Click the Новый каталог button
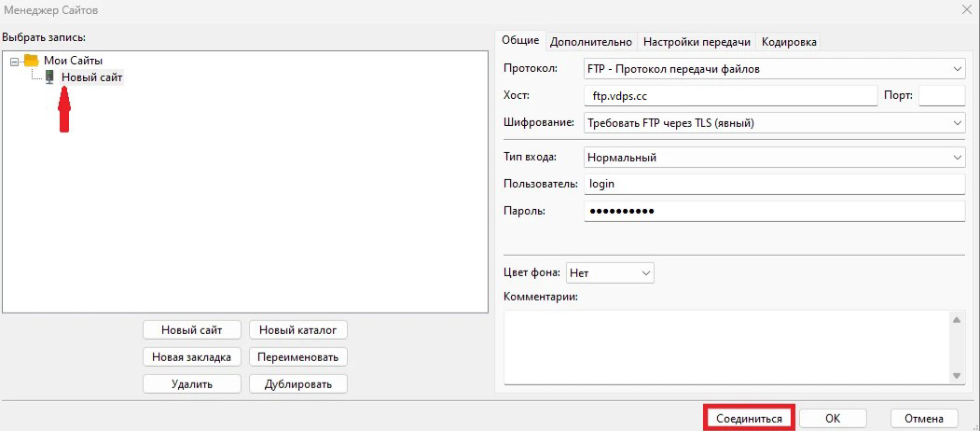Viewport: 980px width, 431px height. tap(298, 329)
